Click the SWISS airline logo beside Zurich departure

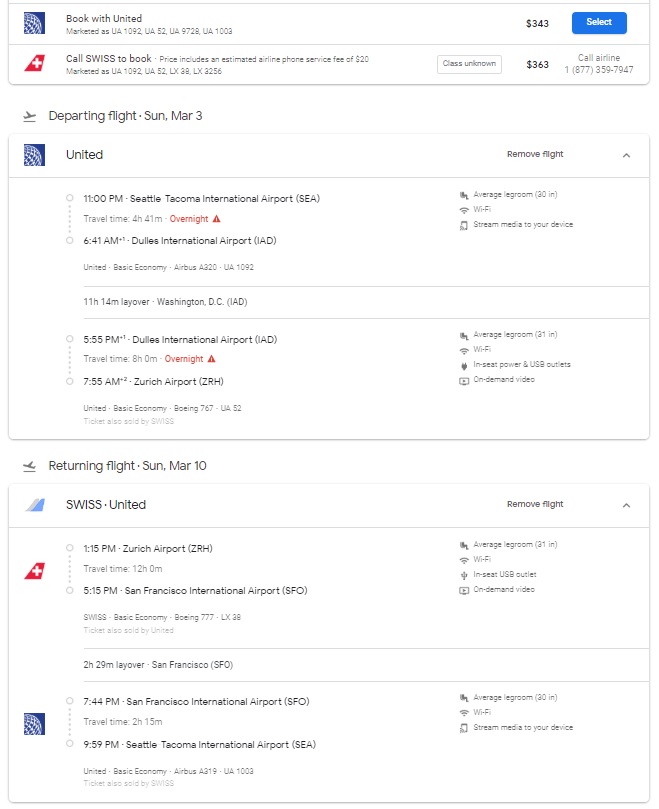(x=34, y=571)
